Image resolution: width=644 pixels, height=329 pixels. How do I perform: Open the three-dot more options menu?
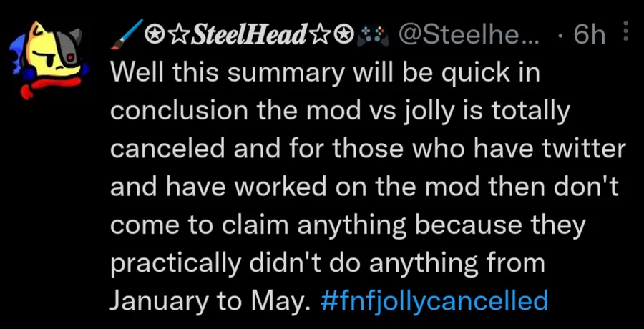626,31
